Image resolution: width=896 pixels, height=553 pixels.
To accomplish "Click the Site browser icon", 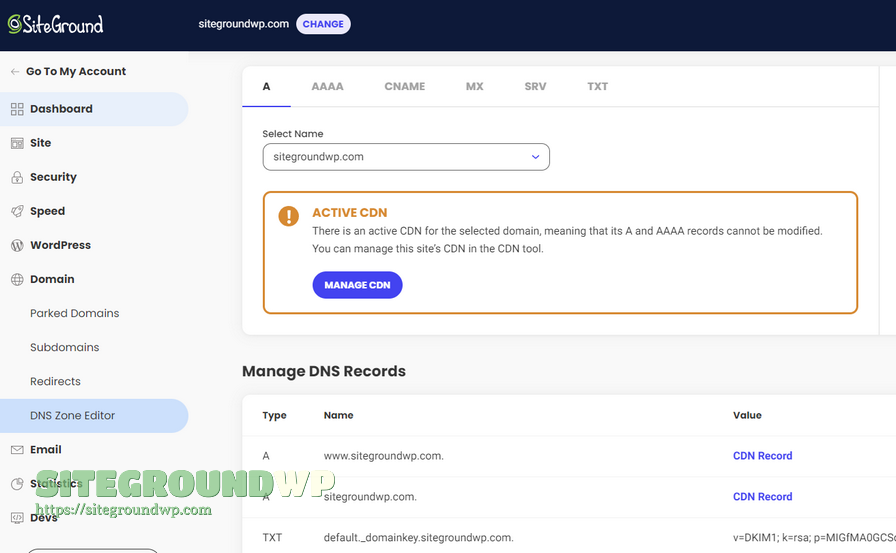I will tap(17, 143).
